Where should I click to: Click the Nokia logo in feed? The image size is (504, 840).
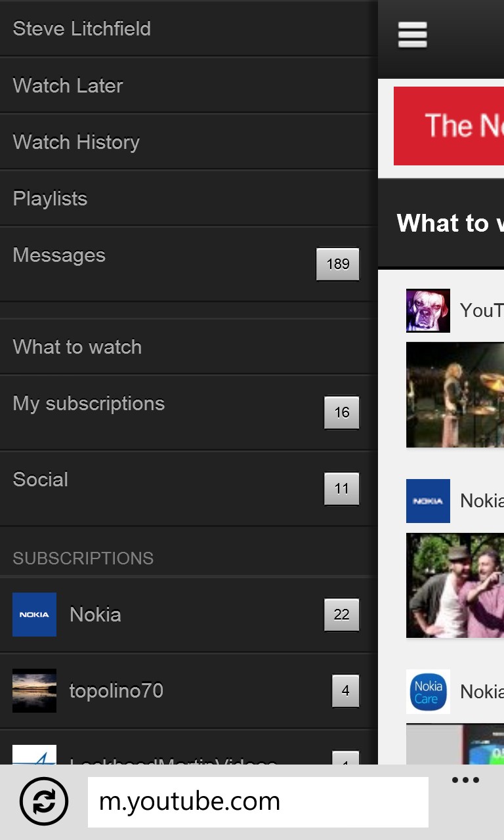[428, 501]
